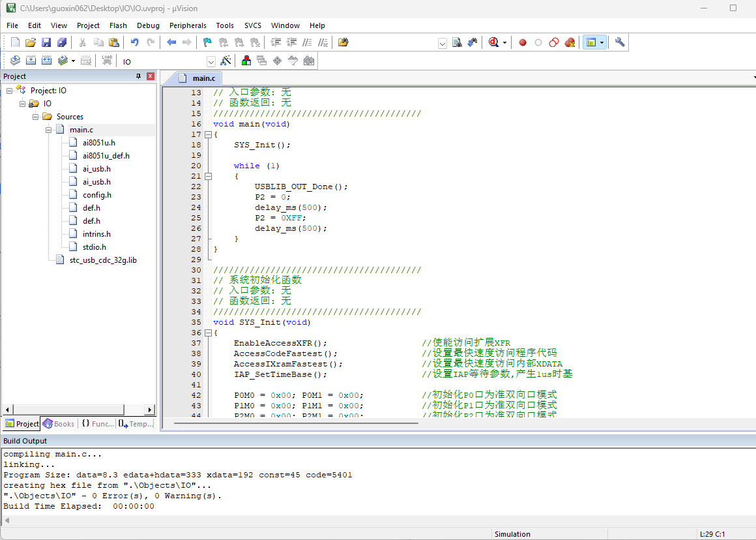This screenshot has height=540, width=756.
Task: Kill all breakpoints icon
Action: click(x=570, y=42)
